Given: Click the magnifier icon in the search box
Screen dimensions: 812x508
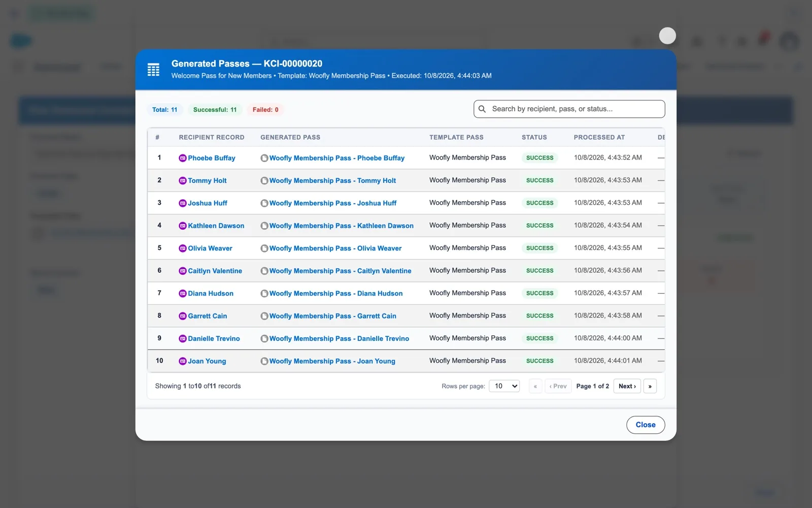Looking at the screenshot, I should pyautogui.click(x=482, y=109).
